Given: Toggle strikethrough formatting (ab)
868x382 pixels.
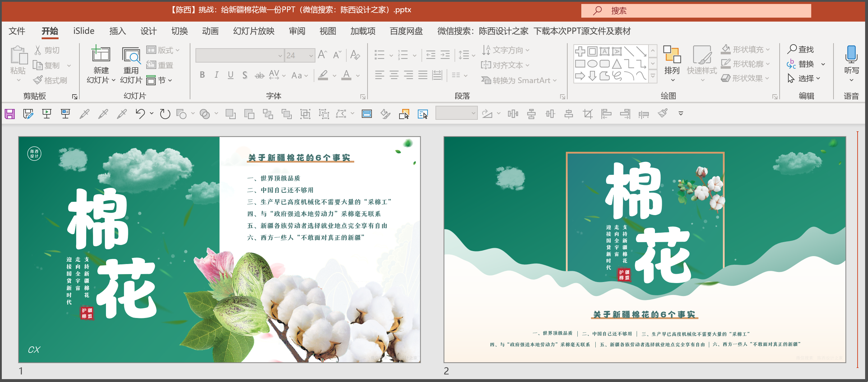Looking at the screenshot, I should point(259,75).
